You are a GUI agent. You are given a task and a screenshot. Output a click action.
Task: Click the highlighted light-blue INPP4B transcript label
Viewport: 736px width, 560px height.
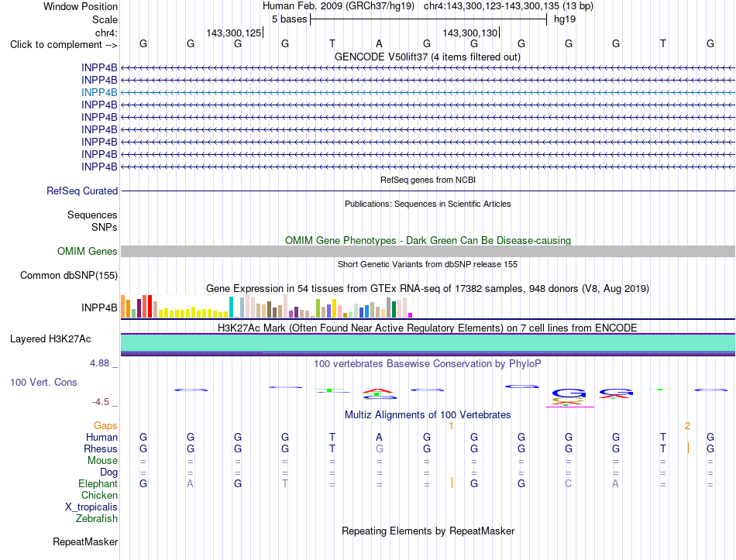[99, 92]
